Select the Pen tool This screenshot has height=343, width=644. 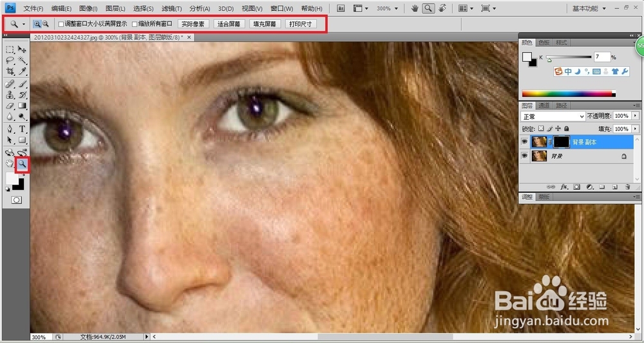(x=10, y=129)
